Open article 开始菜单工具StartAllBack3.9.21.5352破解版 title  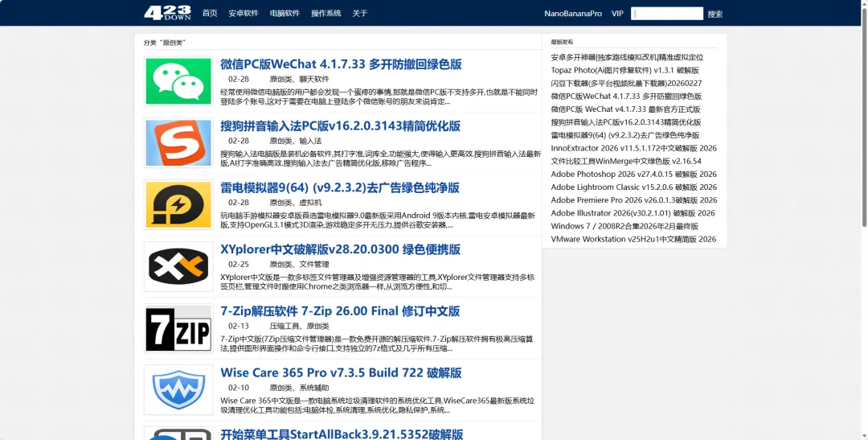click(x=342, y=434)
